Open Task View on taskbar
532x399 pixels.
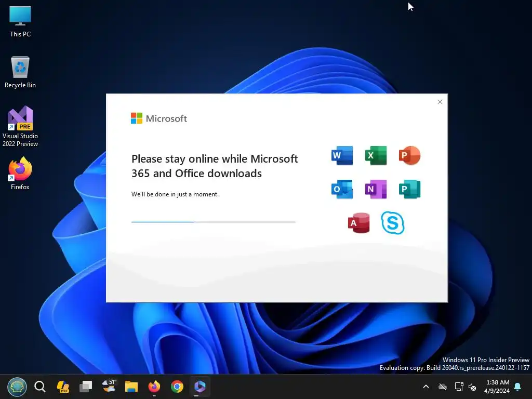pos(86,387)
